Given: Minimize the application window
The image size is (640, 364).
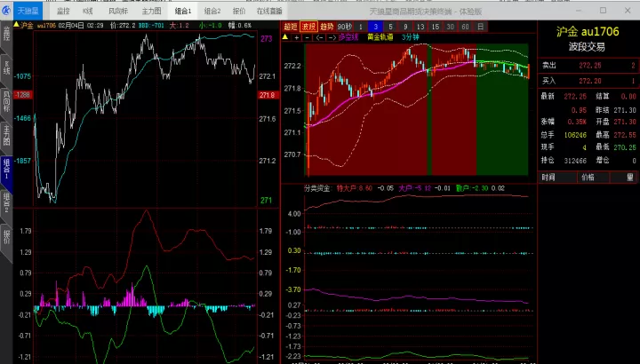Looking at the screenshot, I should coord(579,10).
